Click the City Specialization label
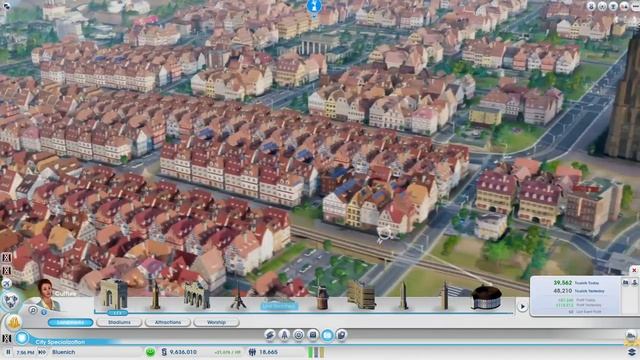 [60, 342]
